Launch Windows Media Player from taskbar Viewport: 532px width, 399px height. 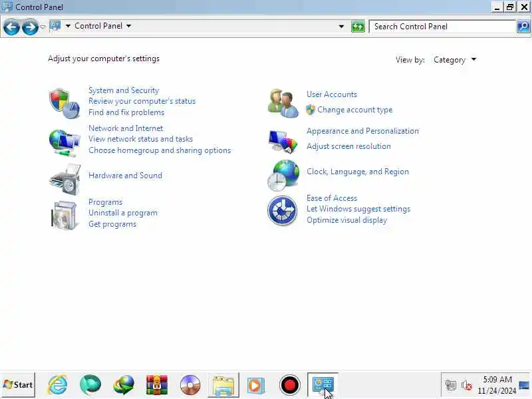(255, 385)
